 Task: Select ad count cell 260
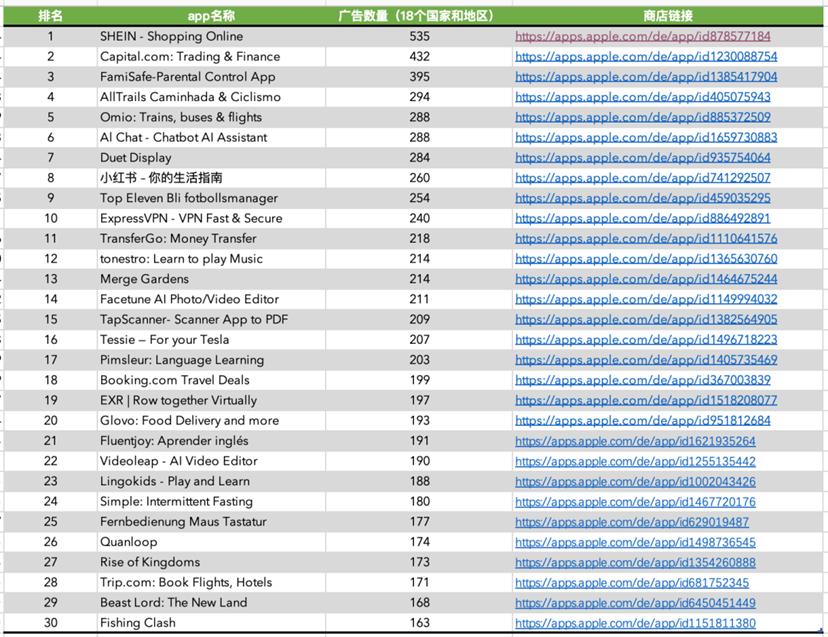click(419, 178)
